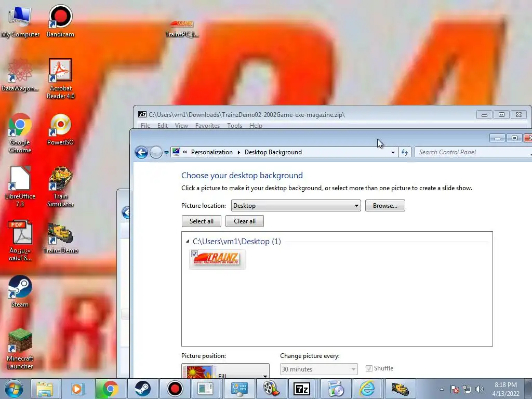Screen dimensions: 532x399
Task: Select the TRAINZ wallpaper thumbnail
Action: pyautogui.click(x=217, y=259)
